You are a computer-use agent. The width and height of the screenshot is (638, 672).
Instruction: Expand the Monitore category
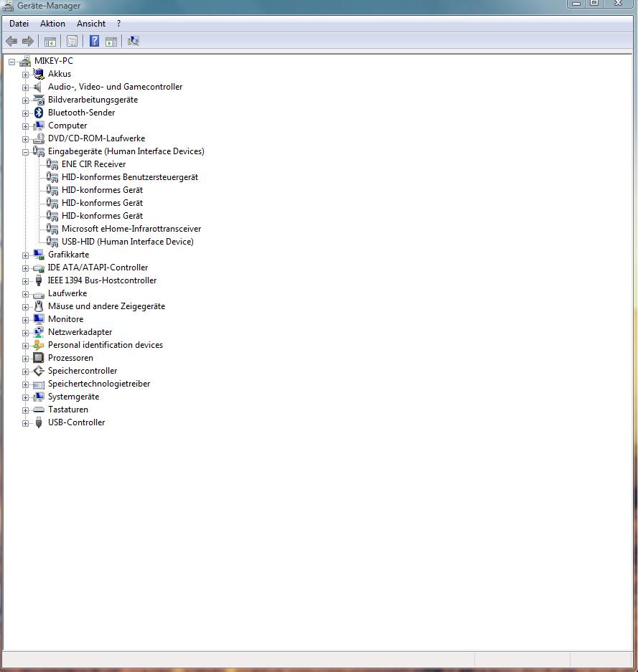pos(25,320)
